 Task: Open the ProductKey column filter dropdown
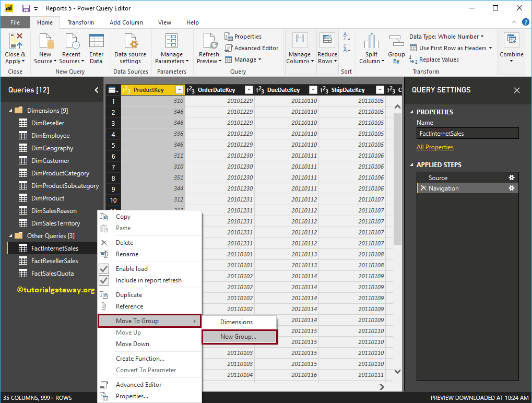coord(180,89)
